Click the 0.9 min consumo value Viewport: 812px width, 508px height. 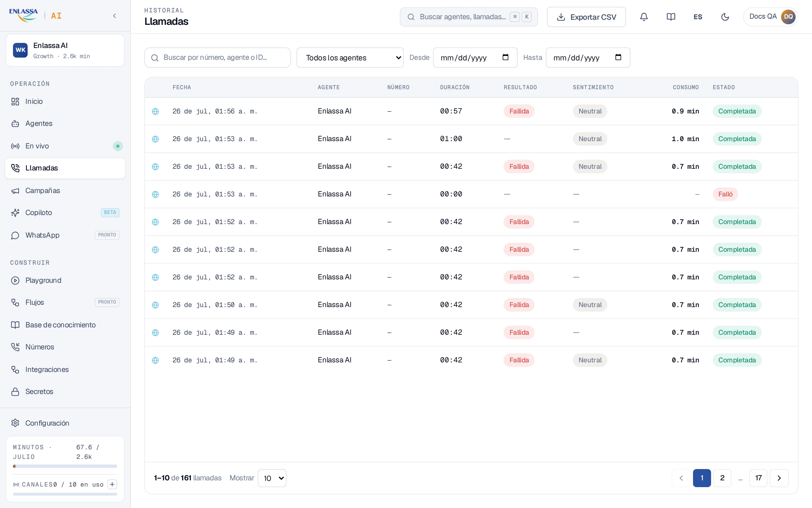[x=685, y=111]
